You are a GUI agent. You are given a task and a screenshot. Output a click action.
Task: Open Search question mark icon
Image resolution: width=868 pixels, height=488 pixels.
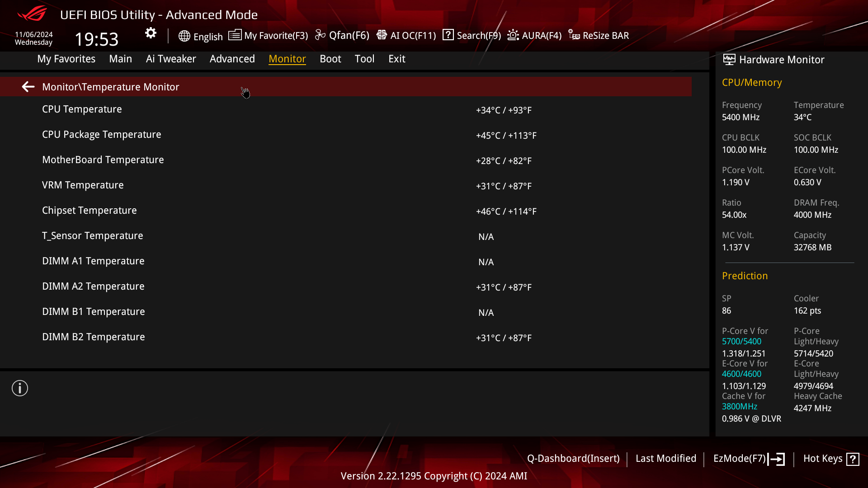pyautogui.click(x=448, y=35)
